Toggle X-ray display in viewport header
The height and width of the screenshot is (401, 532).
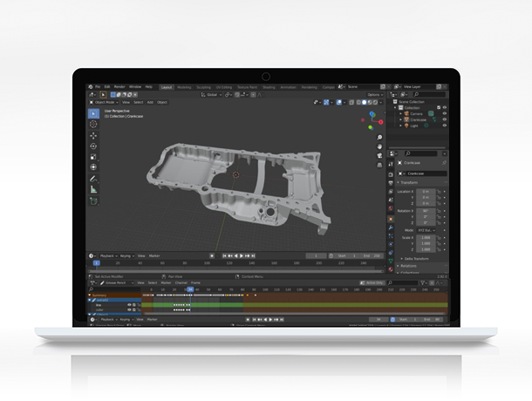(x=351, y=102)
